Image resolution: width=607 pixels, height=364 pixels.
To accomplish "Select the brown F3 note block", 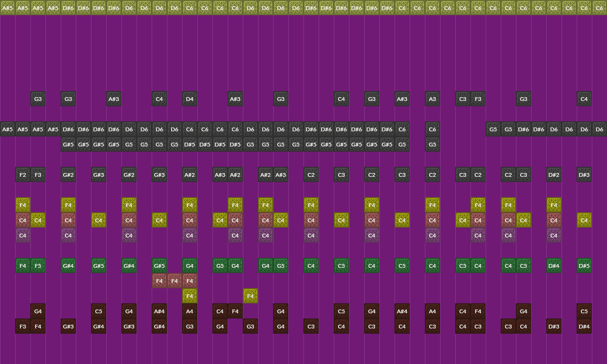I will click(23, 327).
